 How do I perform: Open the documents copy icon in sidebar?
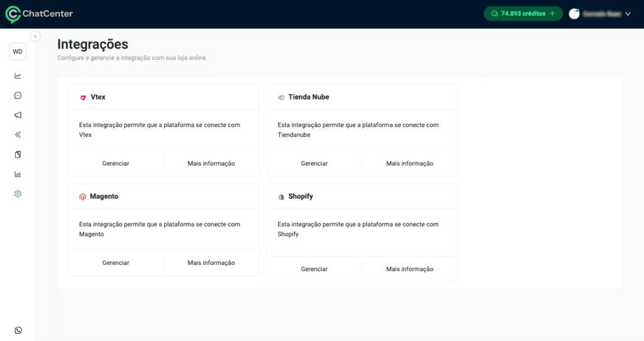pyautogui.click(x=18, y=154)
